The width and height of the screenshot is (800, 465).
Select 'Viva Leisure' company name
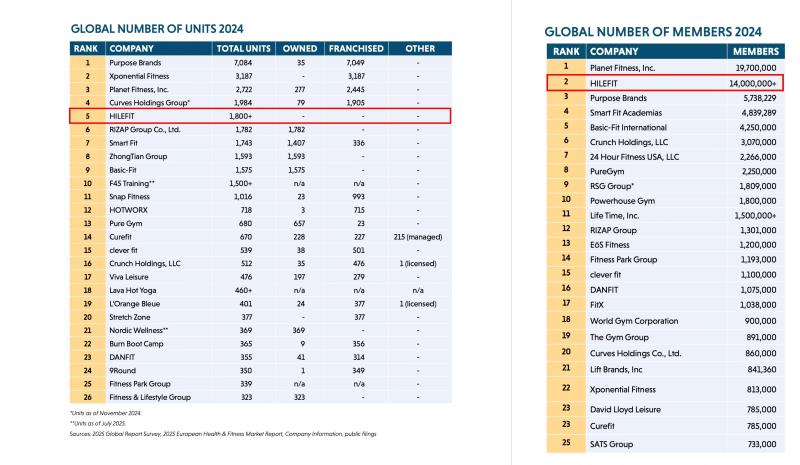click(129, 277)
